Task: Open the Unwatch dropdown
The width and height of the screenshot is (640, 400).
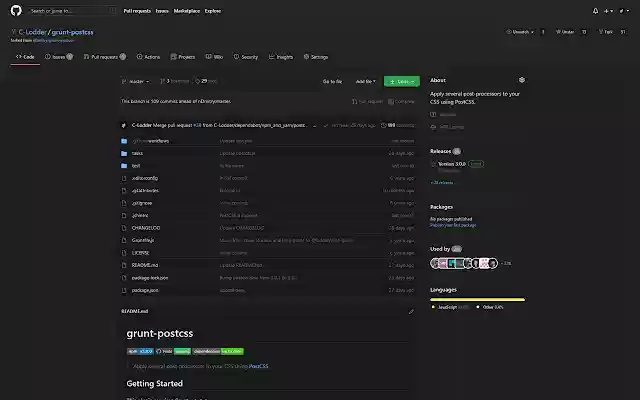Action: pos(520,32)
